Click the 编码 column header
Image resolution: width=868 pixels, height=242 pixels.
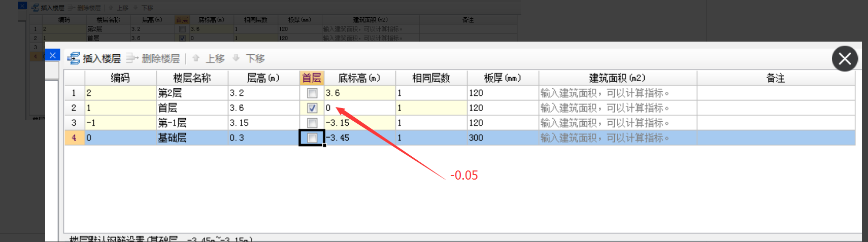pos(120,78)
